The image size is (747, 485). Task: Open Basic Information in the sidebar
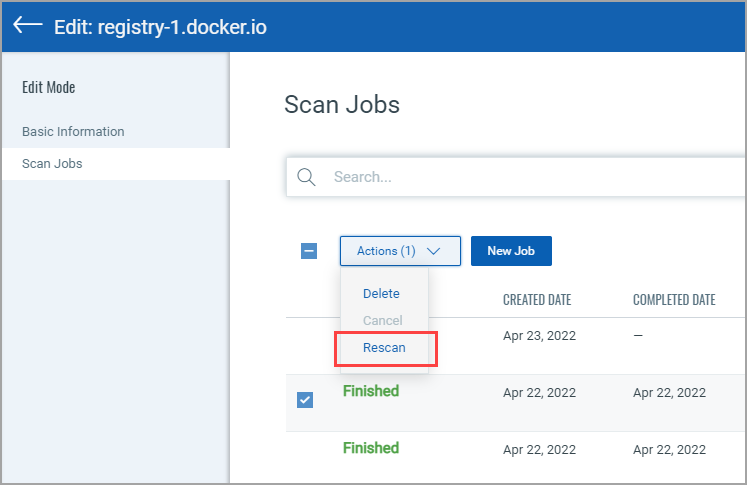click(x=73, y=131)
